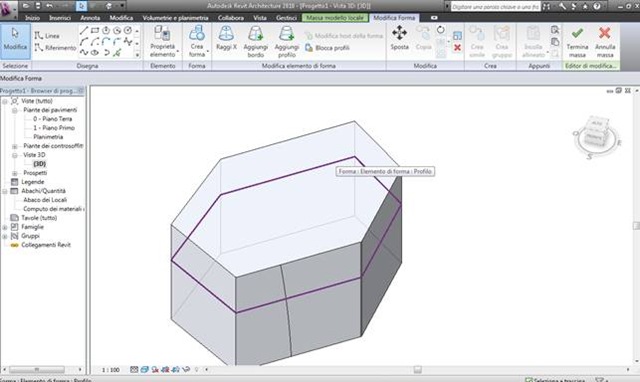
Task: Open the help question-mark icon
Action: [x=597, y=6]
